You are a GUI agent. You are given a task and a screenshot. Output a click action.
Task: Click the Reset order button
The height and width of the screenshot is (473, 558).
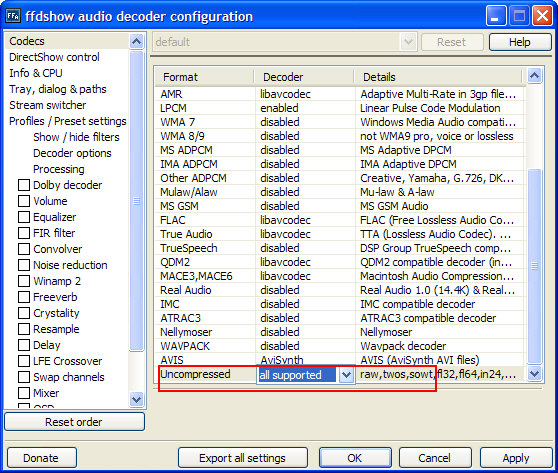pyautogui.click(x=74, y=422)
